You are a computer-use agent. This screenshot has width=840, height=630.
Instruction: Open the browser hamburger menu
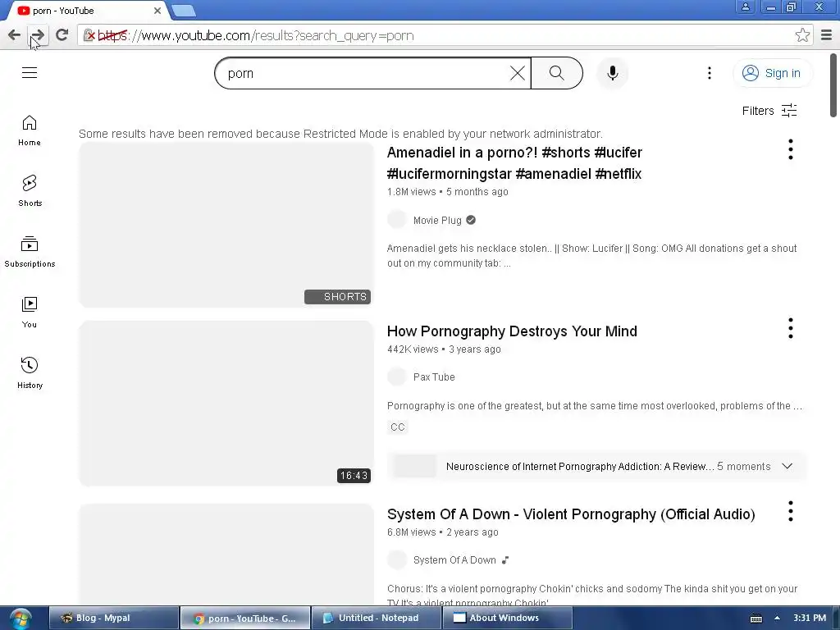click(x=826, y=35)
